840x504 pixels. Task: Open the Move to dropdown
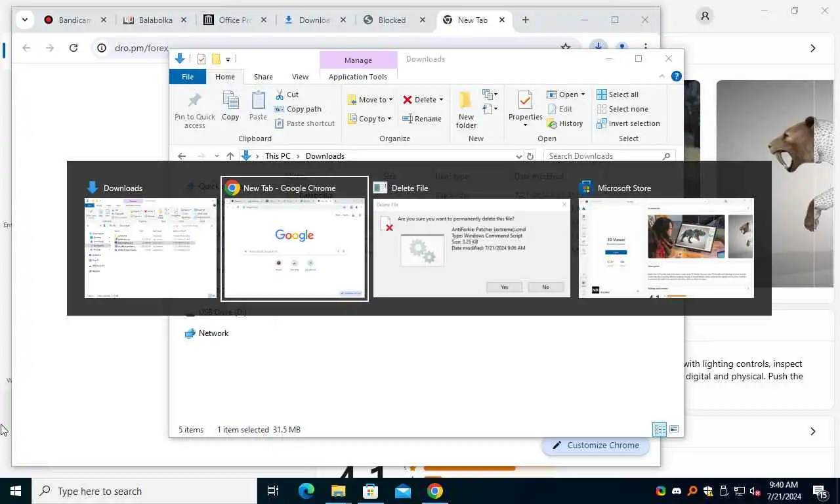[x=371, y=100]
